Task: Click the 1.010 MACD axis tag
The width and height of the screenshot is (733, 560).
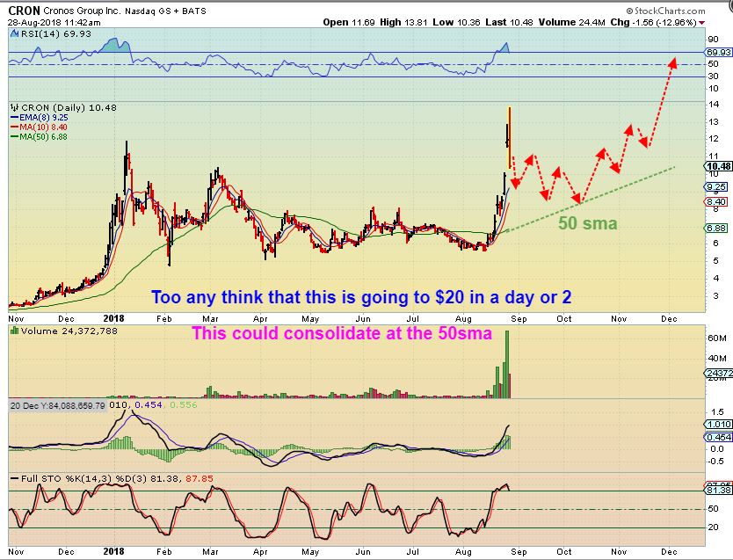Action: 718,424
